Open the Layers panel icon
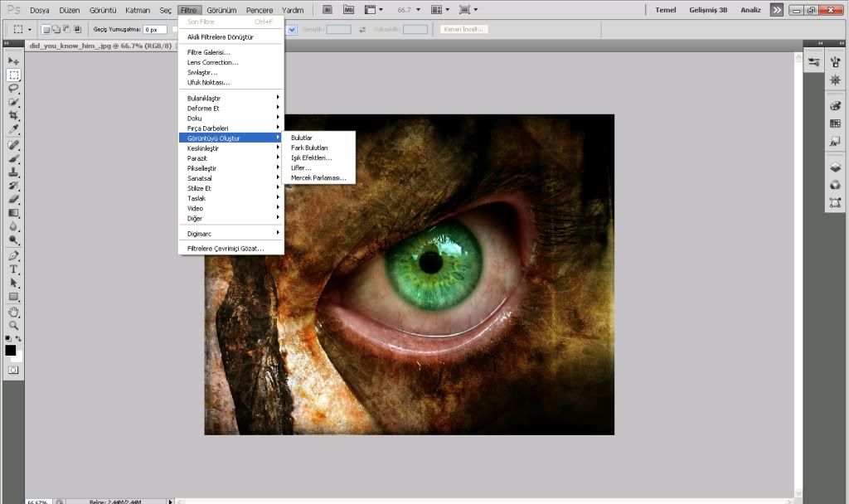Screen dimensions: 849x504 click(836, 167)
